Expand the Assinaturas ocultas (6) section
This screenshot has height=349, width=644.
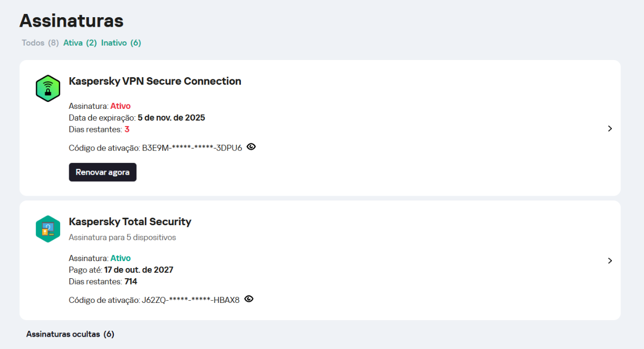pyautogui.click(x=70, y=334)
